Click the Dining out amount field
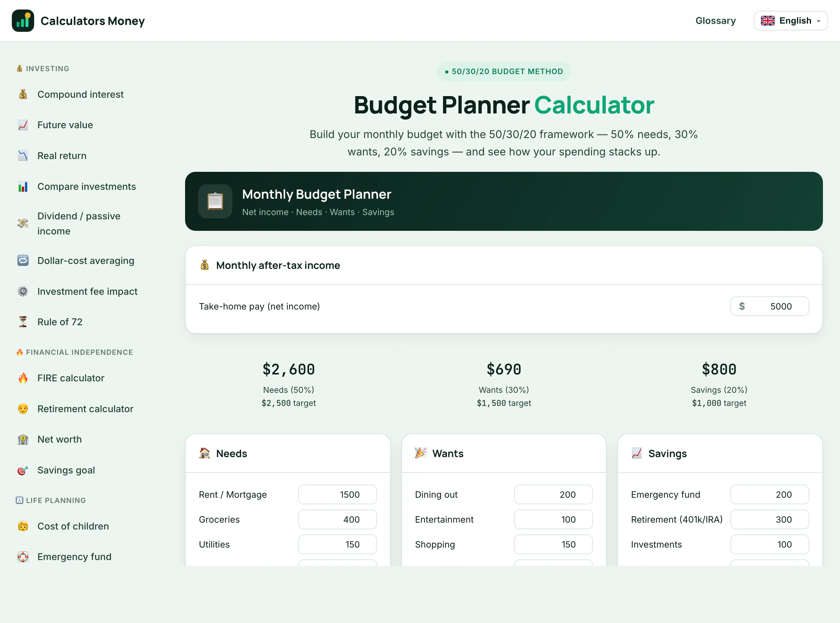Screen dimensions: 840x623 click(553, 494)
